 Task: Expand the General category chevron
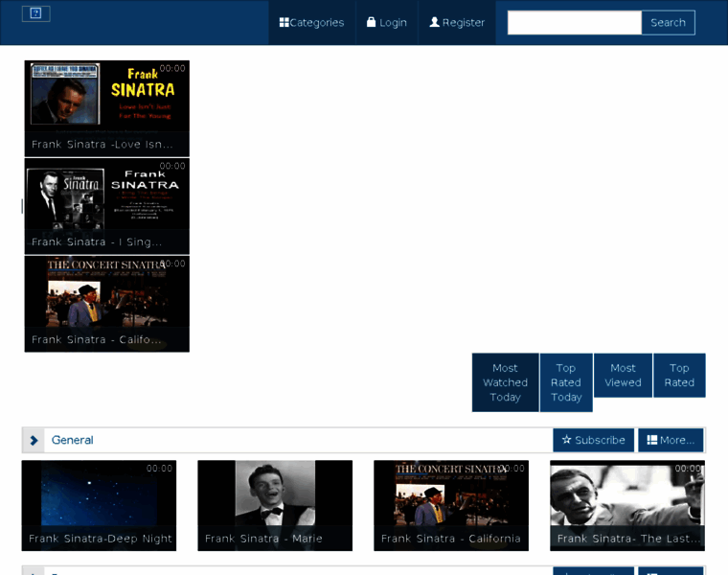coord(34,440)
